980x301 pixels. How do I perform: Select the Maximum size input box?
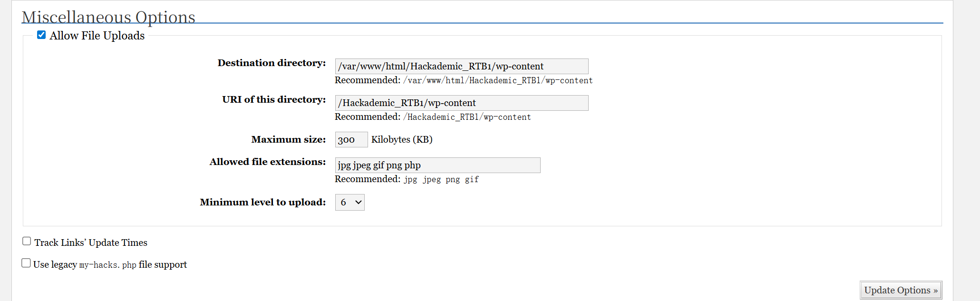[351, 139]
